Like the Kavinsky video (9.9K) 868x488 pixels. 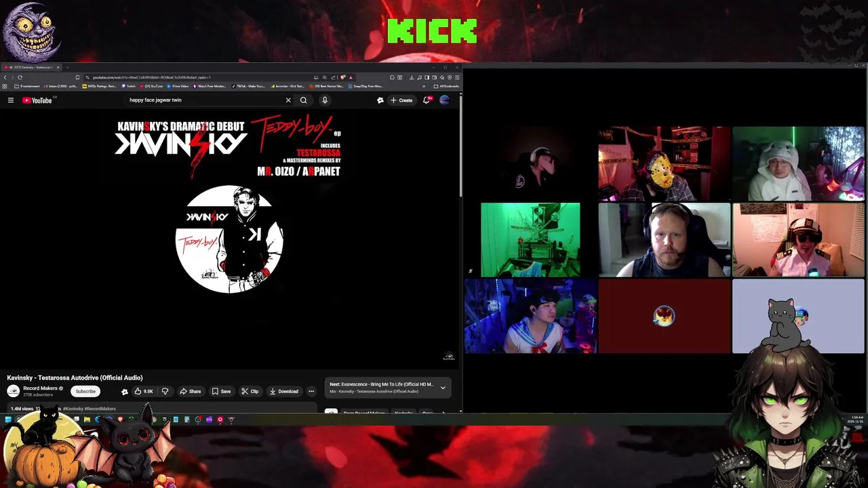tap(144, 391)
